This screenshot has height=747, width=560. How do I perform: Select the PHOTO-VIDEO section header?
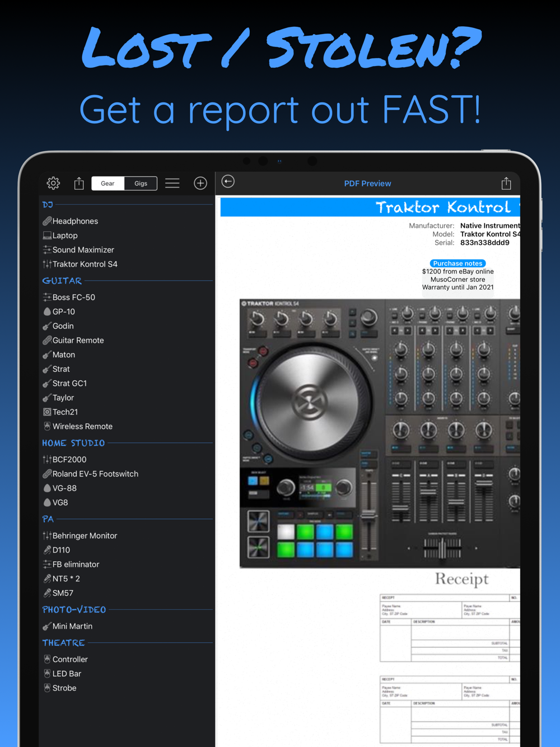[74, 609]
